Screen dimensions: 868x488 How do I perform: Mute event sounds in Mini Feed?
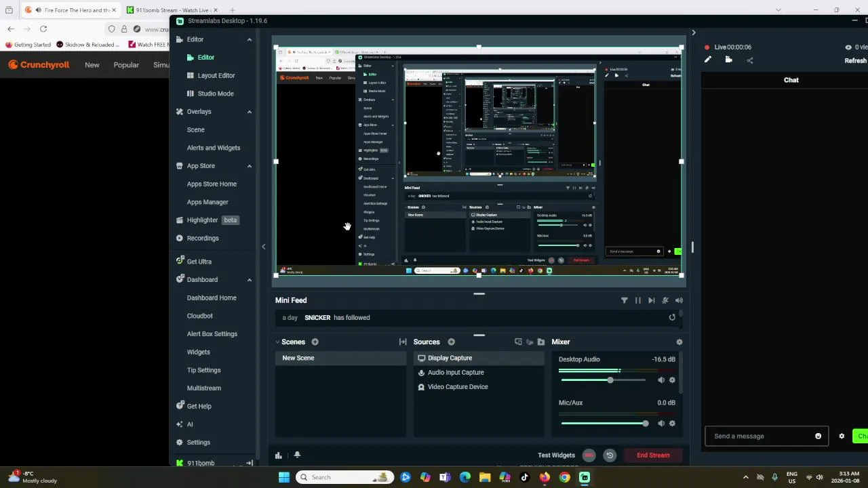(679, 300)
